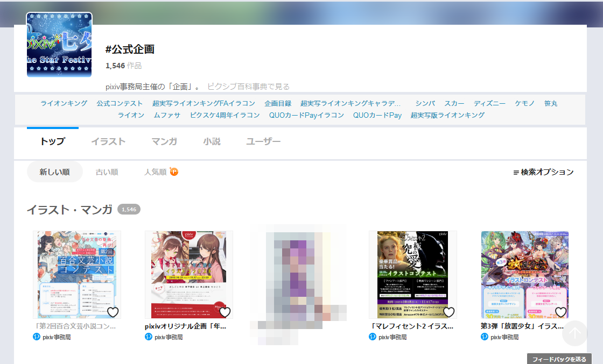Screen dimensions: 603x364
Task: Click the premium P badge beside 人気順
Action: coord(174,172)
